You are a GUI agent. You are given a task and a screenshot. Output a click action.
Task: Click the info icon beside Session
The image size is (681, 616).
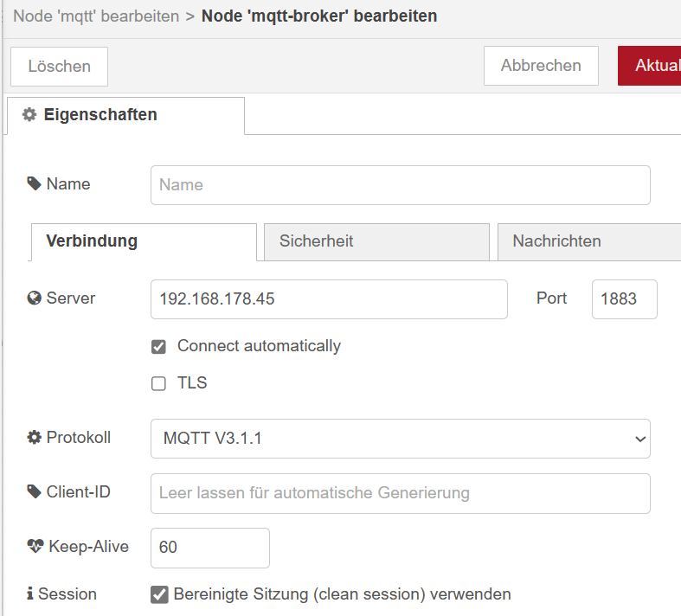(29, 594)
